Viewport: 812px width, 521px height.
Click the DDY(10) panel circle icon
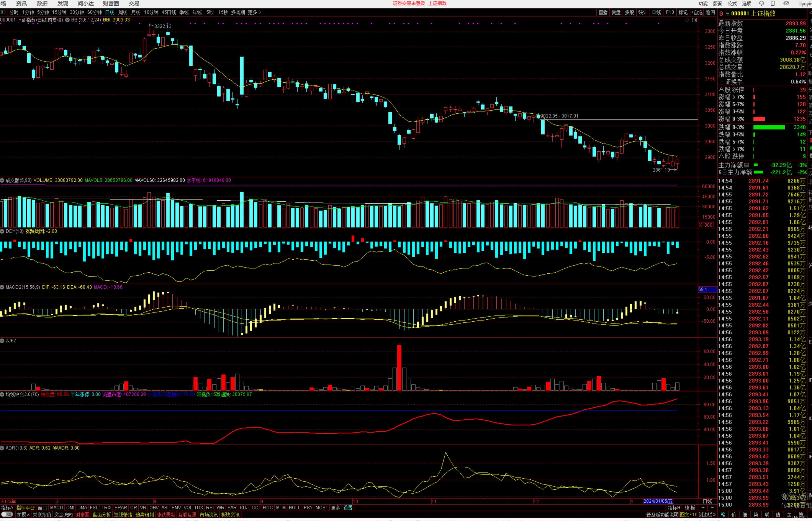point(2,232)
